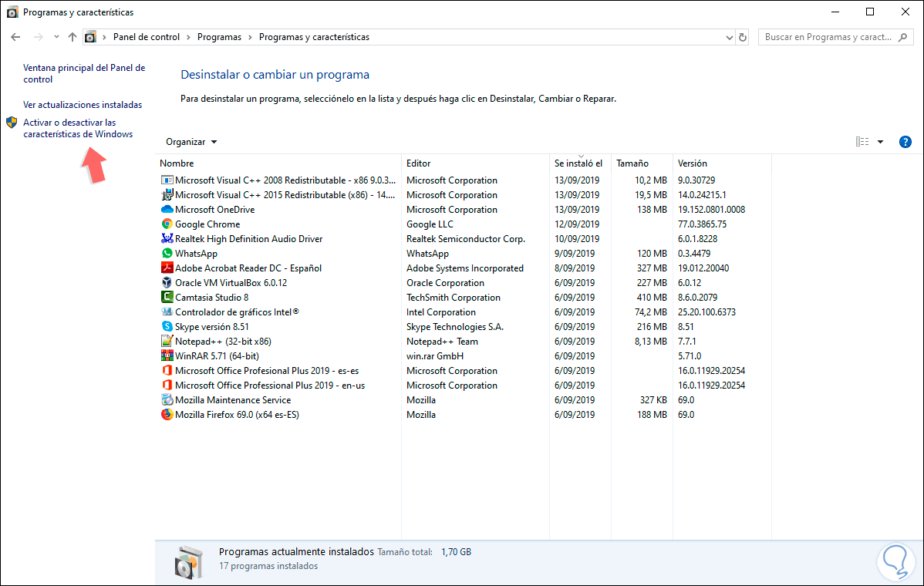Select the Camtasia Studio 8 entry name
The height and width of the screenshot is (586, 924).
[x=211, y=298]
